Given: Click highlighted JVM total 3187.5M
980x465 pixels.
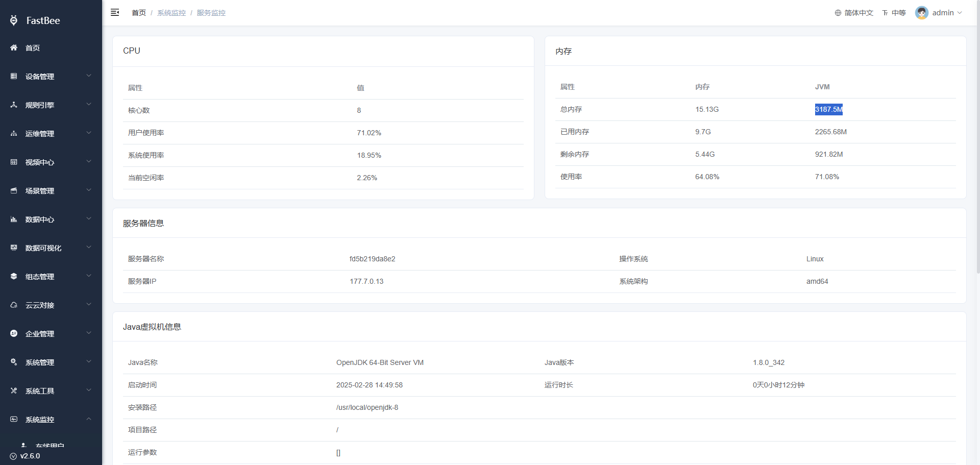Looking at the screenshot, I should (828, 109).
